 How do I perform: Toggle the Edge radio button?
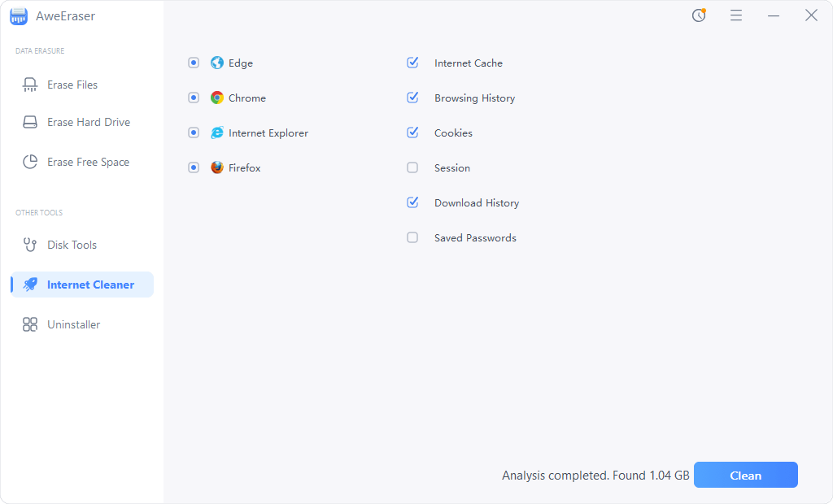point(194,63)
